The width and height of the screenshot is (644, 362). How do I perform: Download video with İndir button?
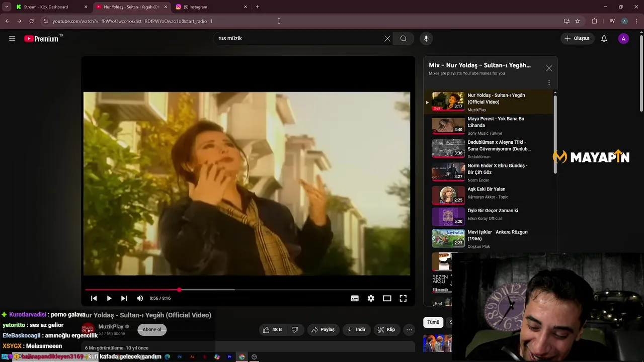(x=357, y=330)
